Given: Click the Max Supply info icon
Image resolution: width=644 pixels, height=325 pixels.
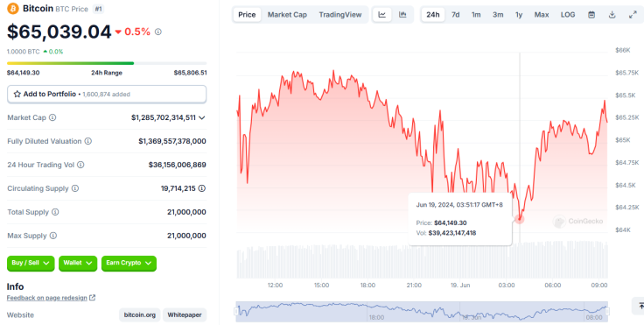Looking at the screenshot, I should tap(53, 236).
